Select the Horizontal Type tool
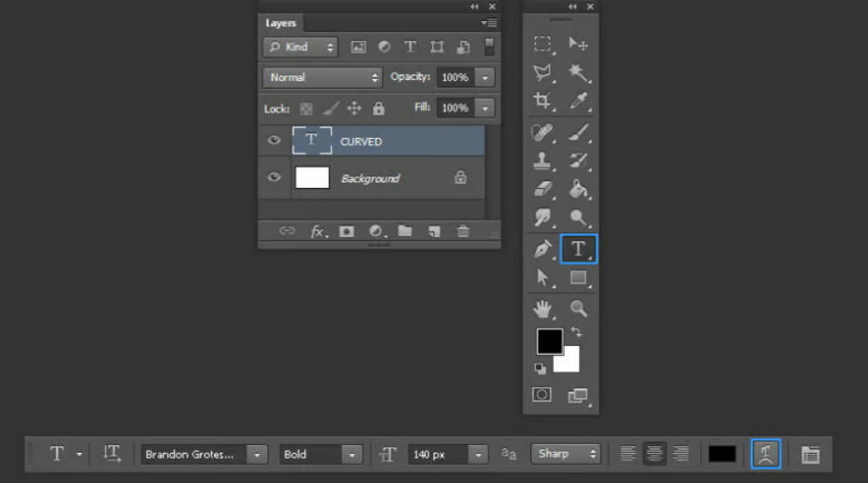868x483 pixels. click(x=578, y=249)
